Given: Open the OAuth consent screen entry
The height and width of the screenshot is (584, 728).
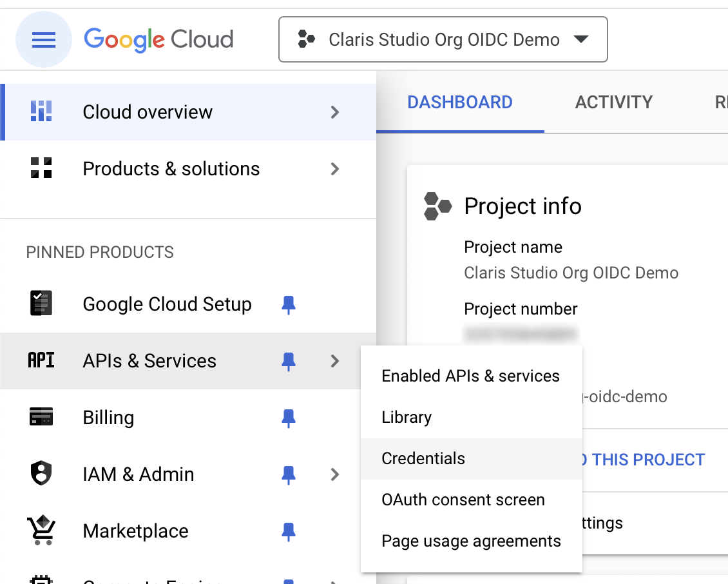Looking at the screenshot, I should click(463, 500).
